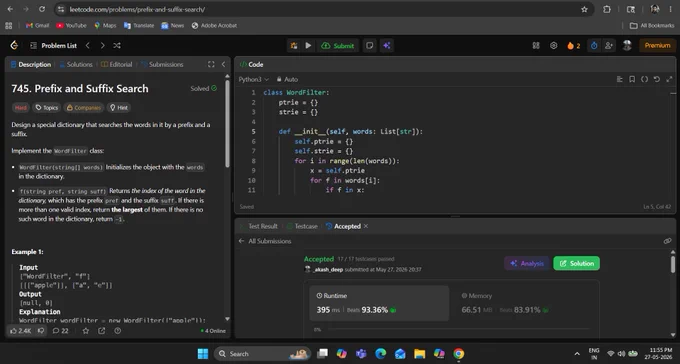This screenshot has width=680, height=364.
Task: Click the Premium button
Action: [657, 46]
